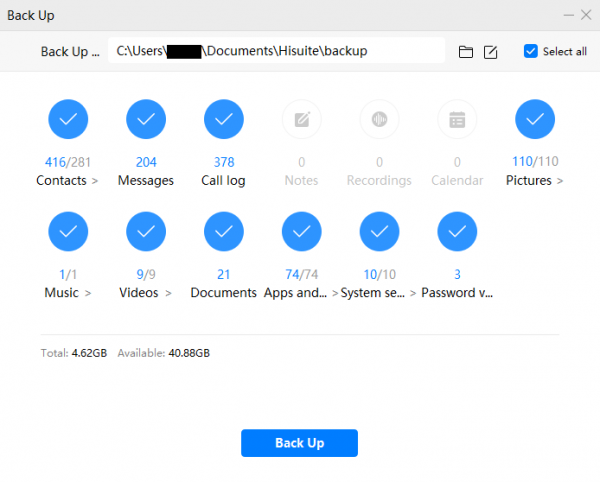Viewport: 600px width, 482px height.
Task: Deselect the Documents checkmark circle
Action: point(223,232)
